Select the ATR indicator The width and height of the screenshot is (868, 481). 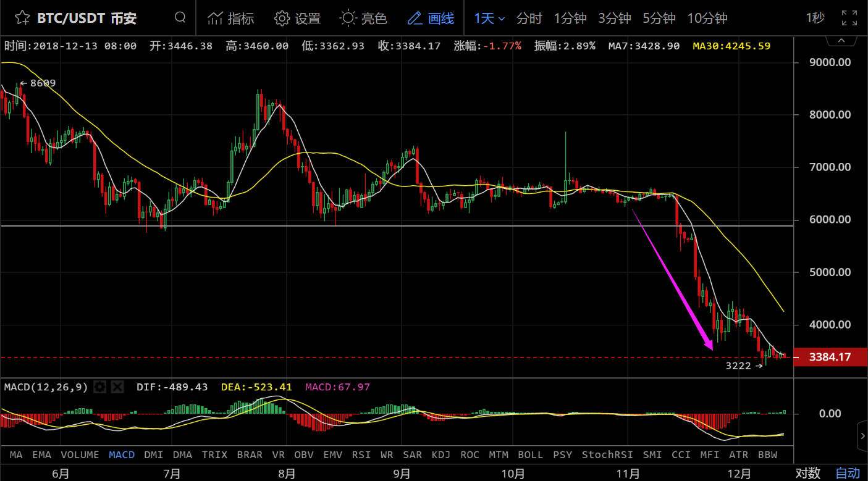pyautogui.click(x=739, y=455)
